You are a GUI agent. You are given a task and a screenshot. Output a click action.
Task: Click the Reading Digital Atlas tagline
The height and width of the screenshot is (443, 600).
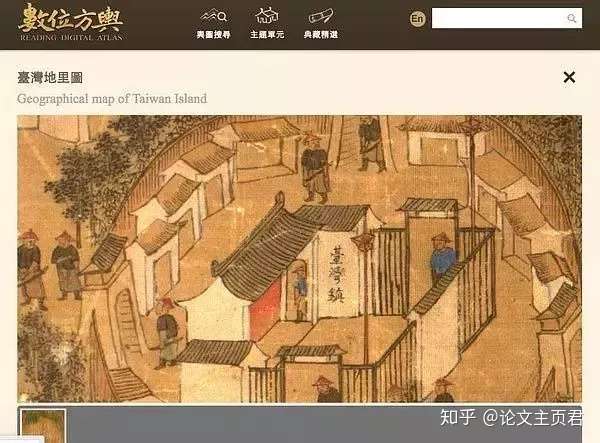click(x=71, y=37)
